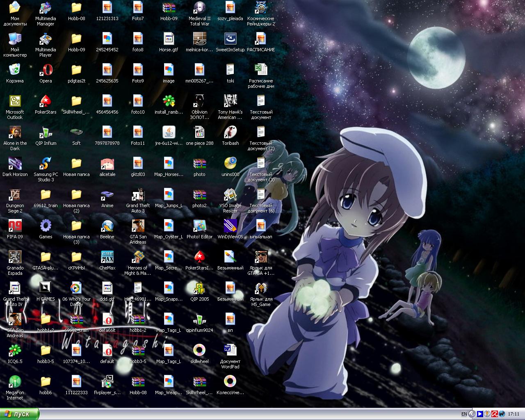Launch PokerStars shortcut
Screen dimensions: 525x420
[x=46, y=101]
